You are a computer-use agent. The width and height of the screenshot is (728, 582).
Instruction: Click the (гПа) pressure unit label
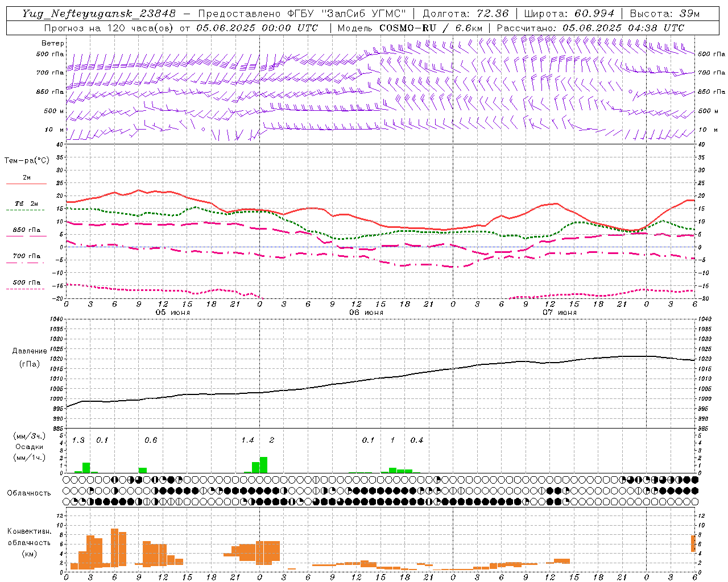pyautogui.click(x=30, y=364)
